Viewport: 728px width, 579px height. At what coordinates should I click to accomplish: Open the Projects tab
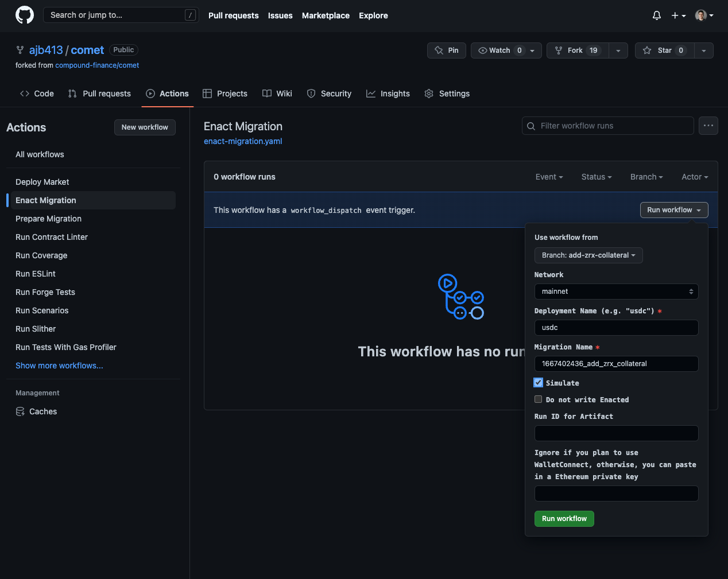pyautogui.click(x=225, y=94)
